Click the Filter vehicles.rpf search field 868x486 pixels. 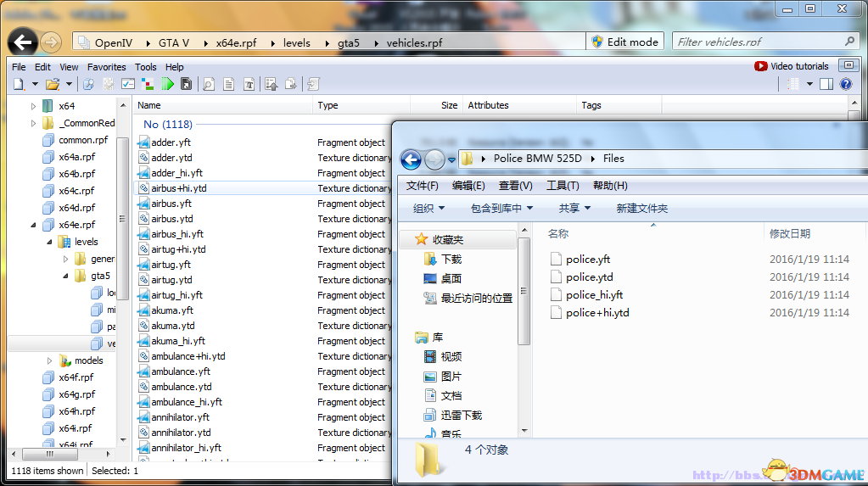pyautogui.click(x=766, y=42)
